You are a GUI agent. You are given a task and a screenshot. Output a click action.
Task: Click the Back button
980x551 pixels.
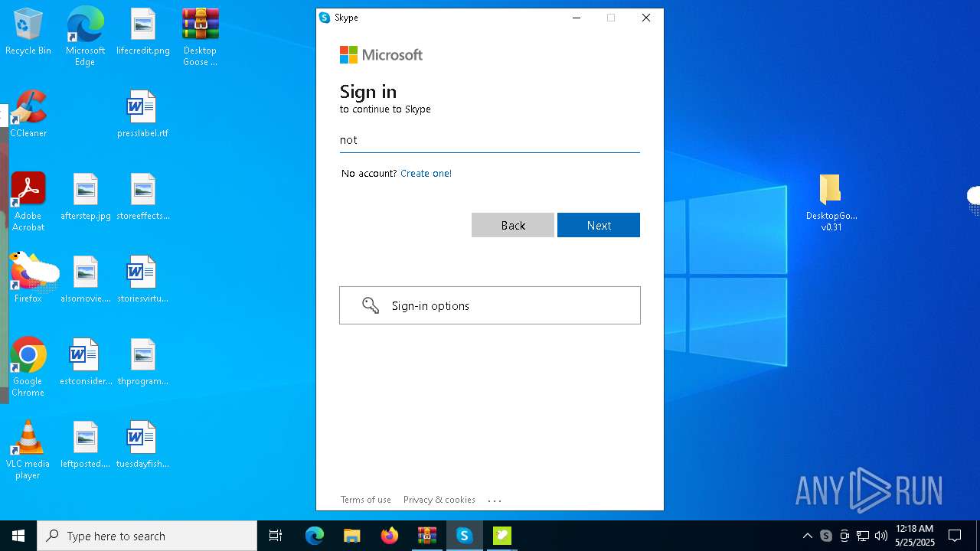(x=513, y=225)
